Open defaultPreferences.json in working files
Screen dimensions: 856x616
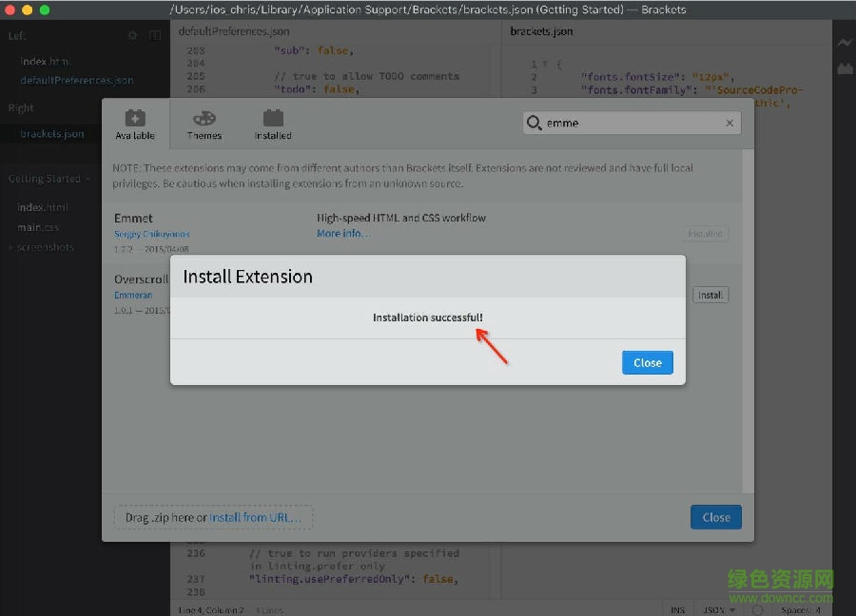pyautogui.click(x=77, y=80)
